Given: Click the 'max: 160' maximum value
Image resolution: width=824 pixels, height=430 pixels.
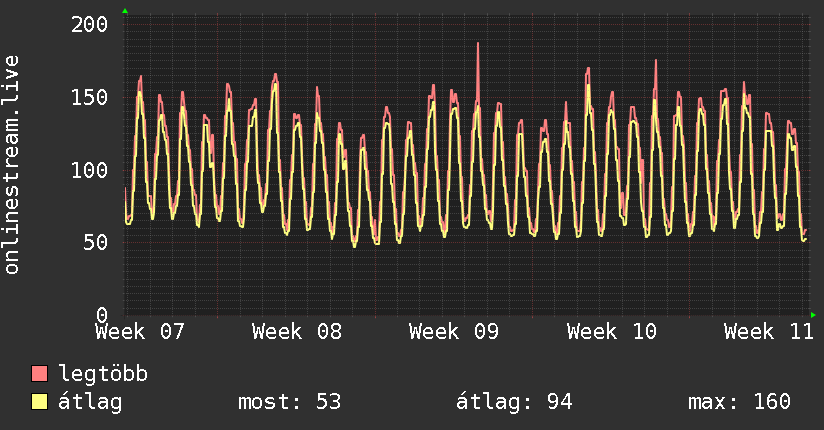Looking at the screenshot, I should (x=739, y=402).
